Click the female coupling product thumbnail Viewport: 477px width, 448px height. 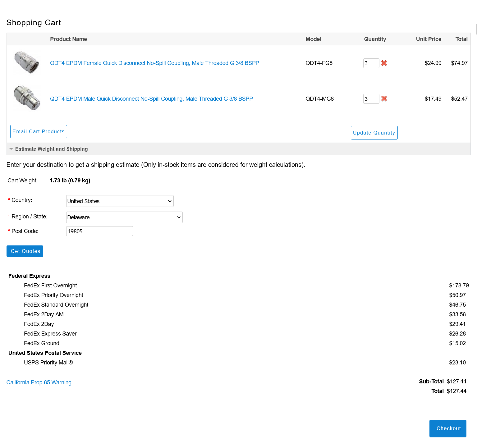click(27, 62)
